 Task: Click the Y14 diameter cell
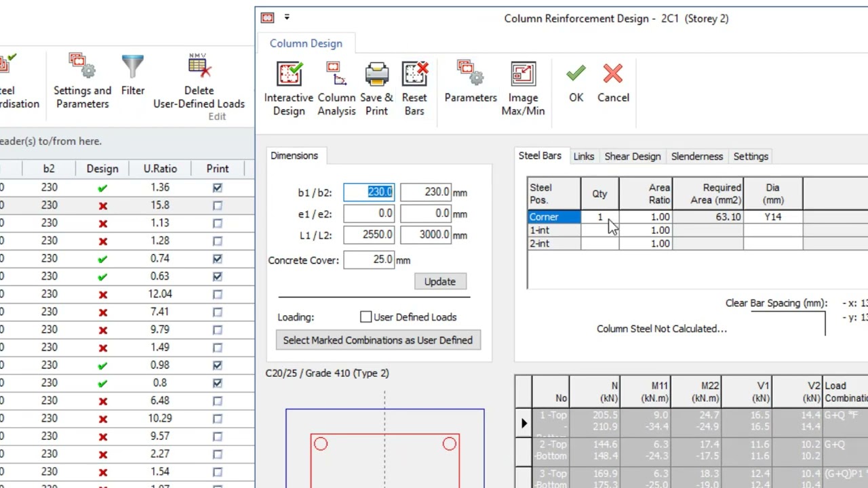773,217
